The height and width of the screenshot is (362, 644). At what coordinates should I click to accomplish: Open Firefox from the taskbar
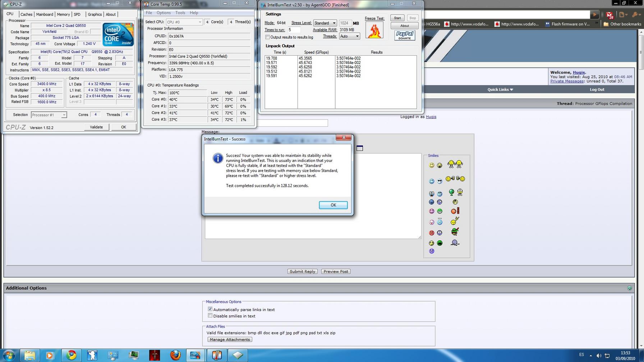tap(175, 355)
